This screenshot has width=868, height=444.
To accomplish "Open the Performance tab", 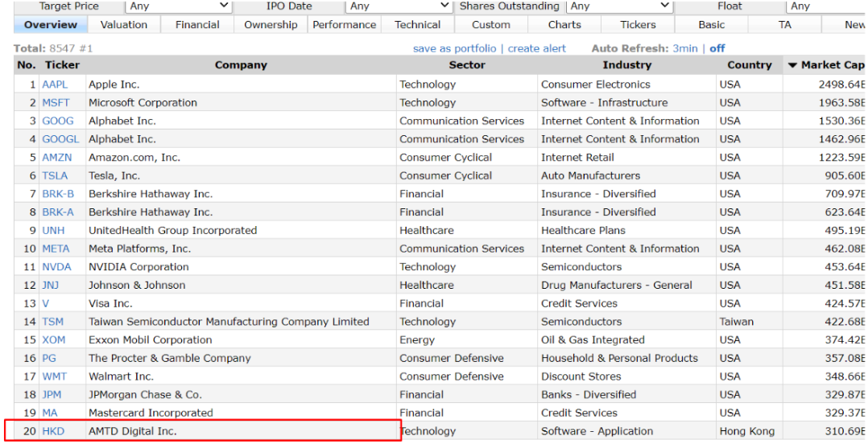I will click(345, 25).
